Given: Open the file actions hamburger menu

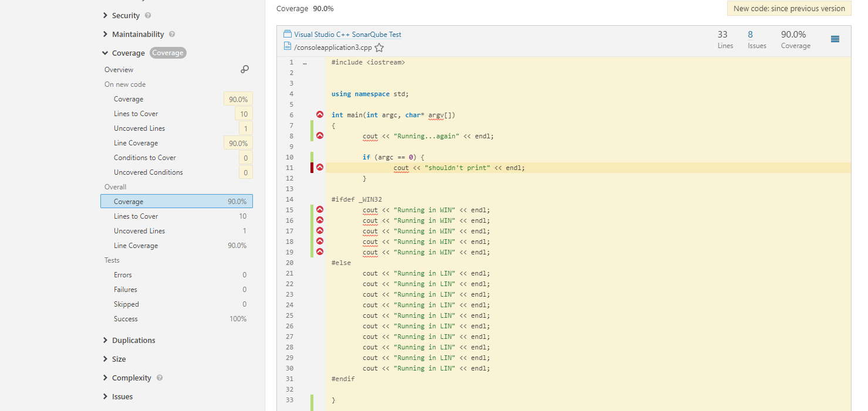Looking at the screenshot, I should pos(835,39).
